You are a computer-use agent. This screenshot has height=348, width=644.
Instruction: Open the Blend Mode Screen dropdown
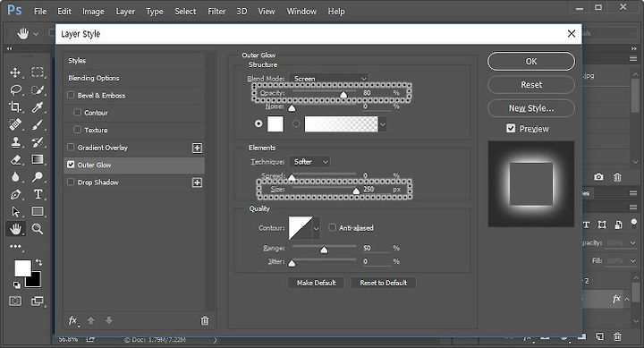[328, 79]
